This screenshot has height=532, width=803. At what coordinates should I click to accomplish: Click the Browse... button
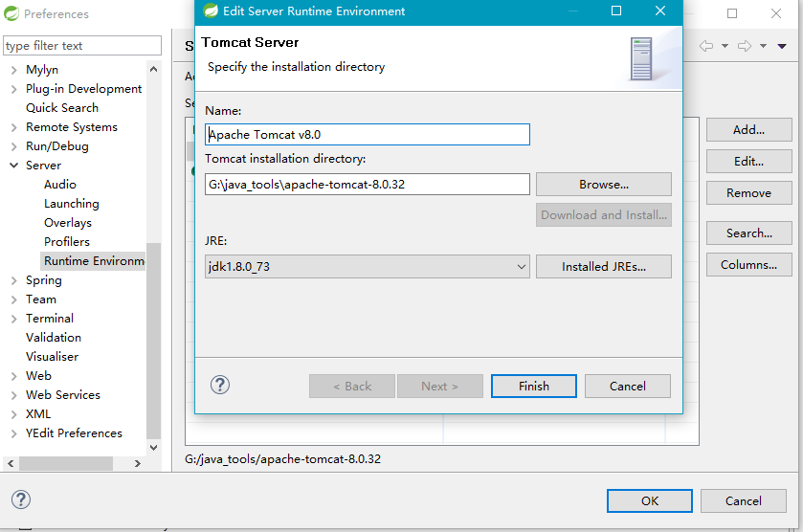point(603,185)
